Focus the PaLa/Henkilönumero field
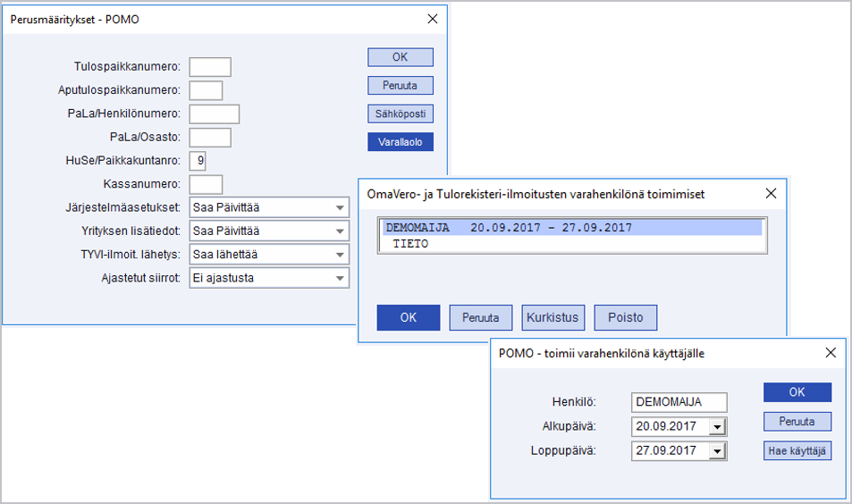This screenshot has height=504, width=852. (214, 113)
